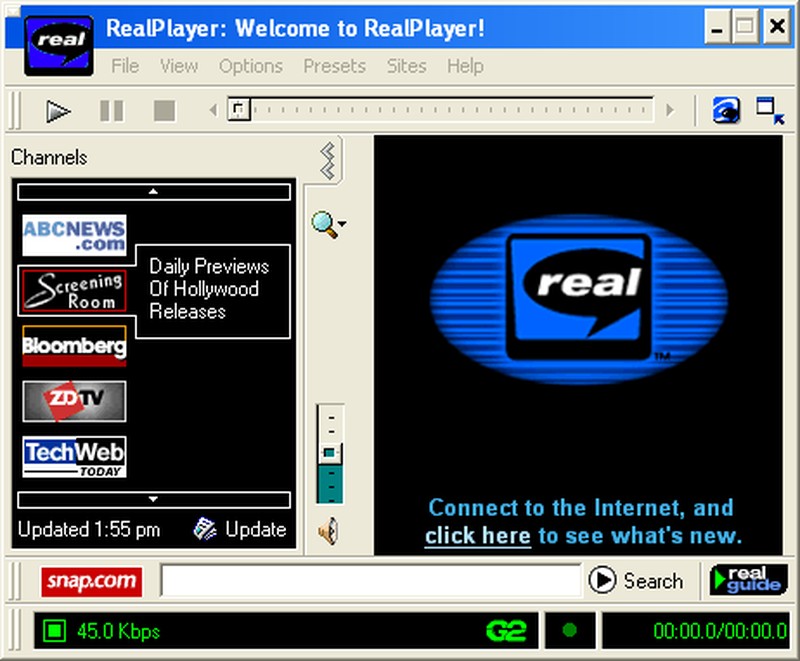Open the Sites menu

tap(406, 66)
